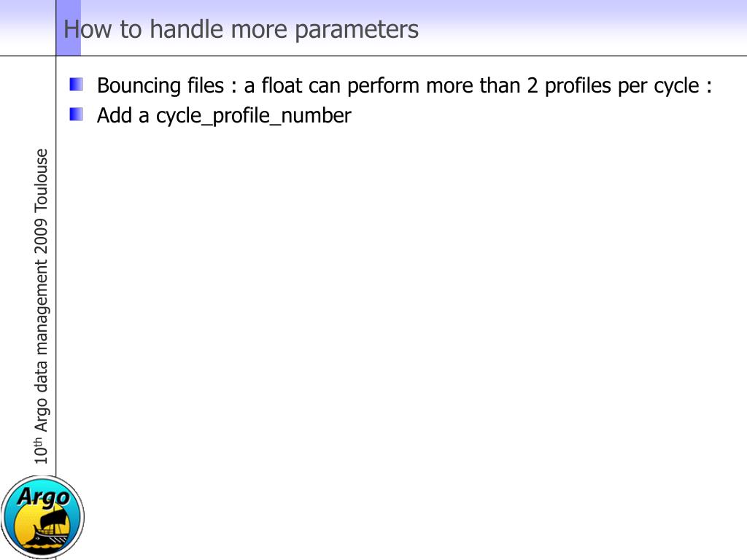Screen dimensions: 747x560
Task: Click the sailing ship inside the Argo logo
Action: [x=47, y=528]
